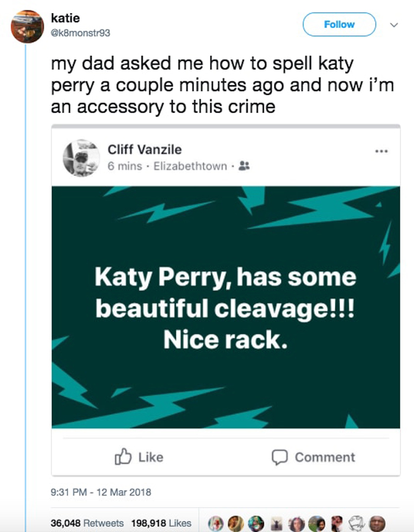The height and width of the screenshot is (532, 414).
Task: Open the @k8monstr93 handle link
Action: tap(81, 33)
